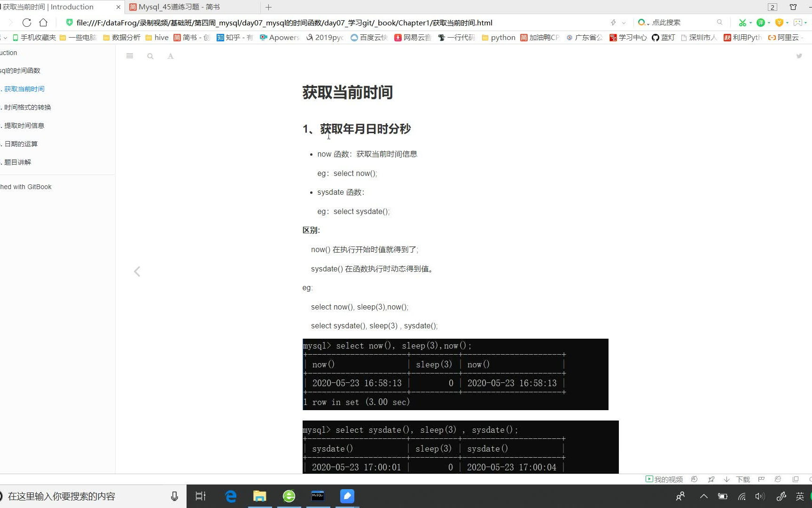Open Apowers bookmark
Screen dimensions: 812x508
tap(279, 37)
